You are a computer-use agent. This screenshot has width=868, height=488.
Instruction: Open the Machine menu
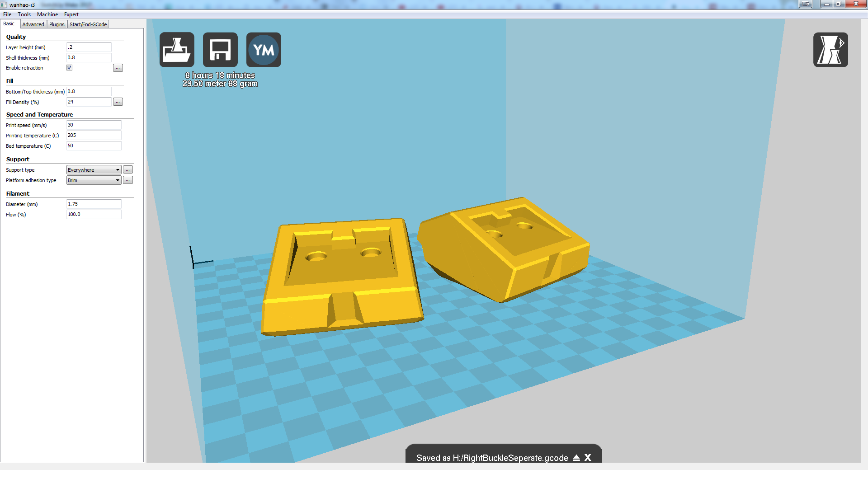[47, 14]
